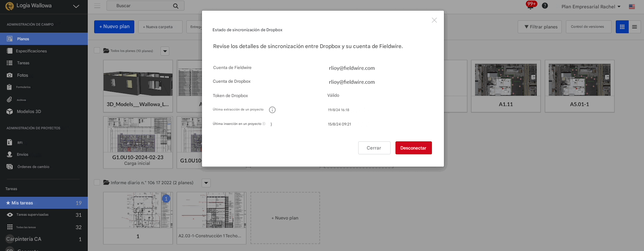
Task: Click the notifications bell icon
Action: tap(530, 6)
